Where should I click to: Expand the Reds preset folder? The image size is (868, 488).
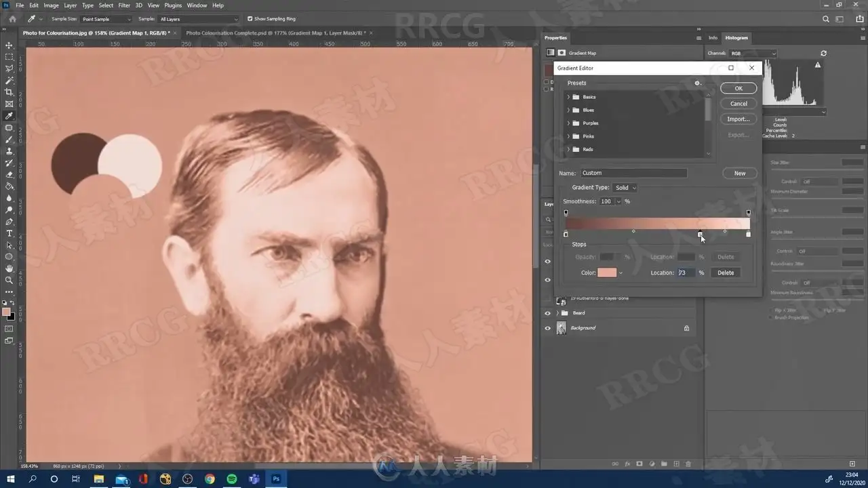point(568,149)
